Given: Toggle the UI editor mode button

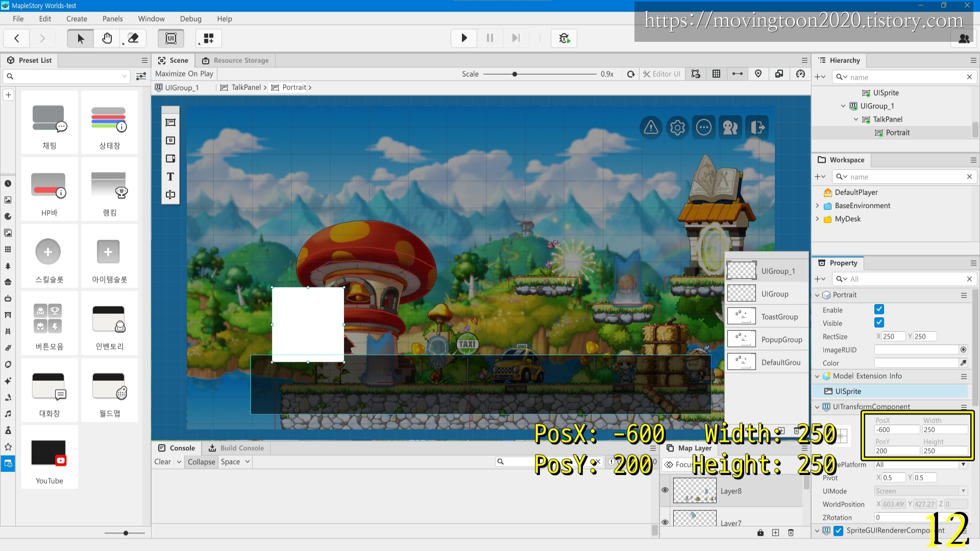Looking at the screenshot, I should [x=171, y=38].
